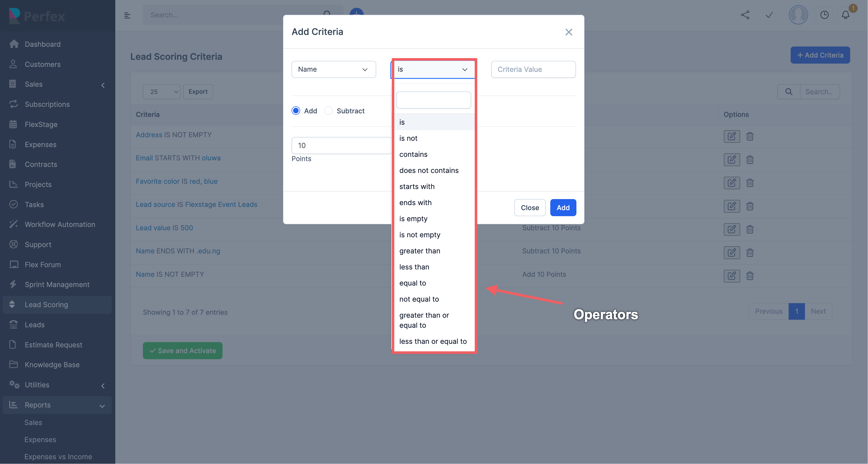Click the notifications bell icon
Image resolution: width=868 pixels, height=464 pixels.
coord(845,15)
